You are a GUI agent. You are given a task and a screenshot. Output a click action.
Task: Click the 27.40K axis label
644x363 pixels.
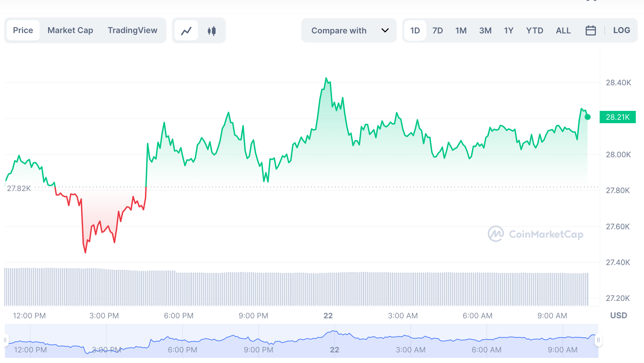click(x=617, y=262)
